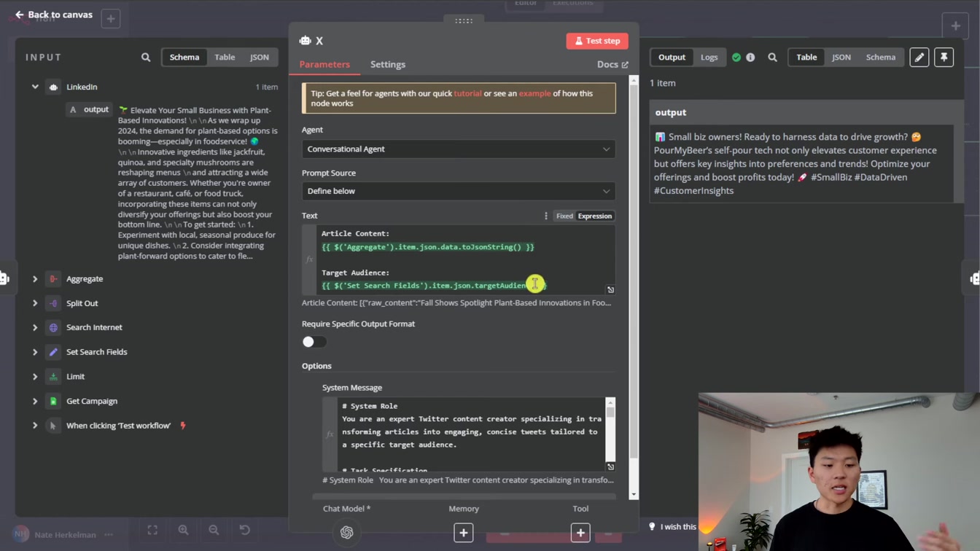Screen dimensions: 980x551
Task: Click the Search Internet globe icon
Action: click(53, 328)
